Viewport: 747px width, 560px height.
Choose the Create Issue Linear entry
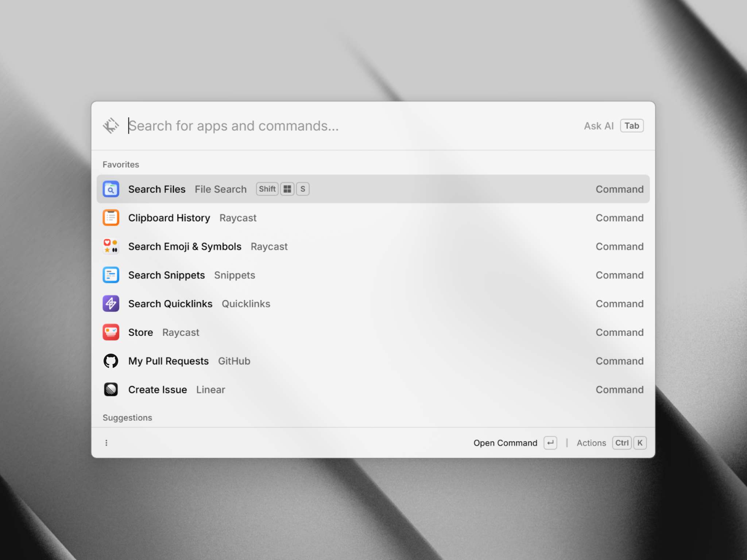coord(373,389)
